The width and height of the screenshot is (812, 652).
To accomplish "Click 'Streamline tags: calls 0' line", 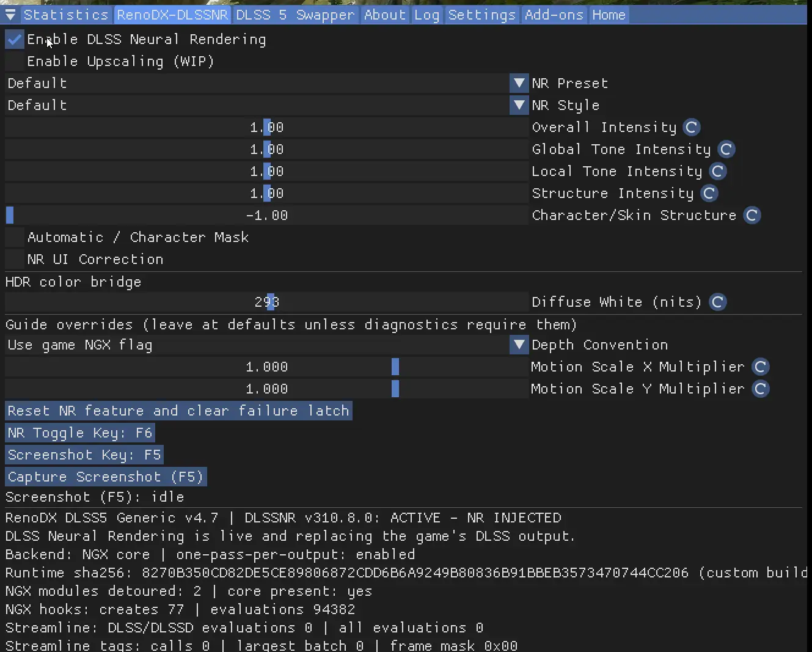I will click(262, 645).
